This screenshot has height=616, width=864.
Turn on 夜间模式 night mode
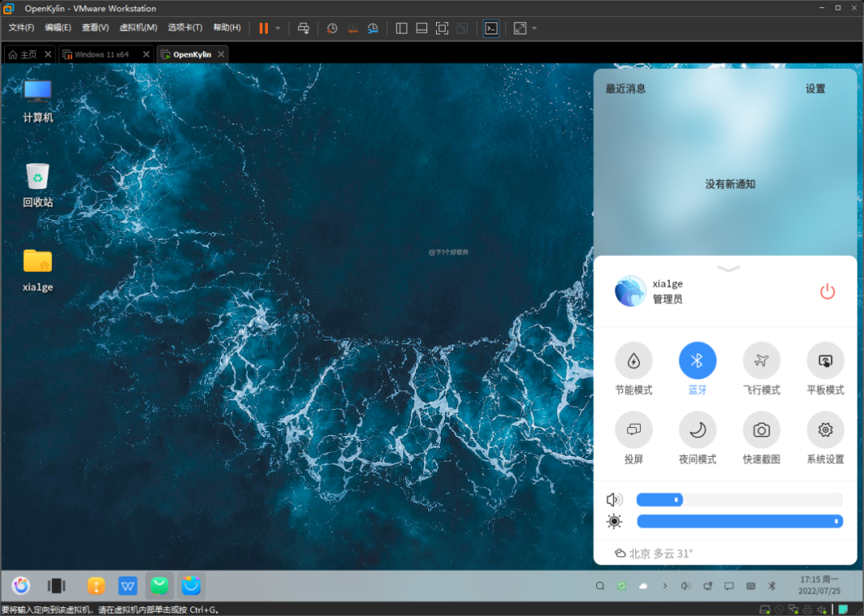pos(698,430)
